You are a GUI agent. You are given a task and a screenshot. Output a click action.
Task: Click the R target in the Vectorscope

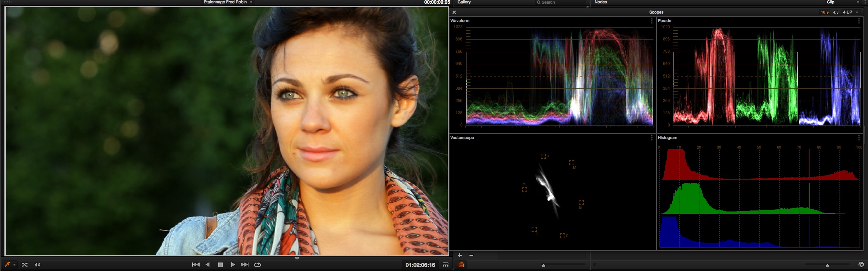tap(543, 156)
